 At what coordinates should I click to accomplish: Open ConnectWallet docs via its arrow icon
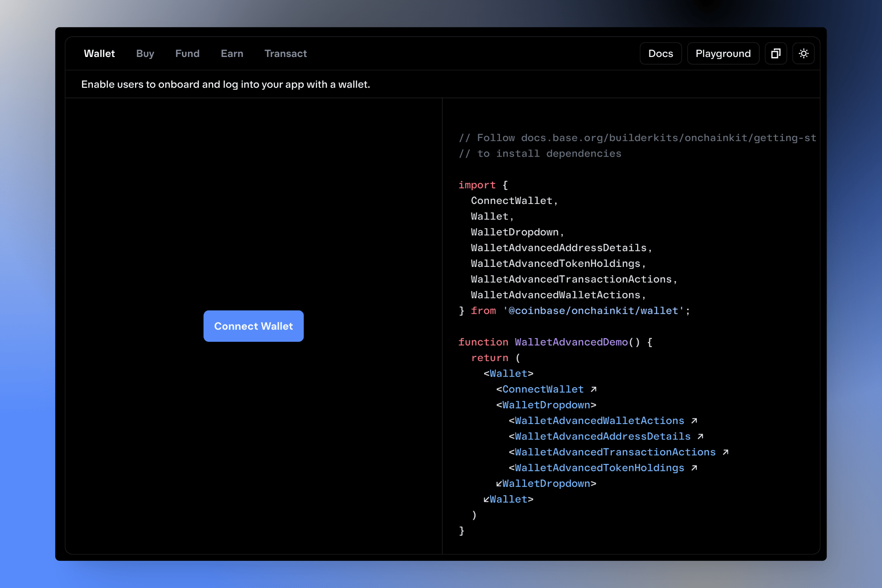point(594,389)
